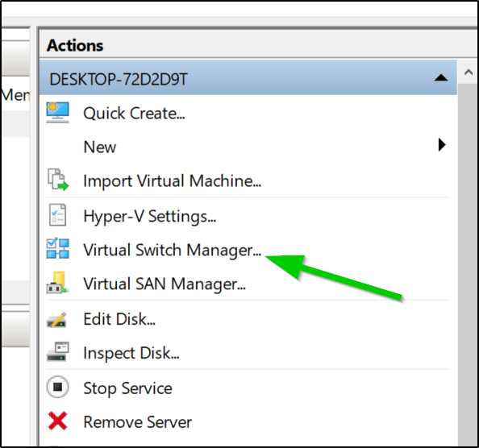Launch Virtual Switch Manager...
This screenshot has width=479, height=448.
click(173, 251)
